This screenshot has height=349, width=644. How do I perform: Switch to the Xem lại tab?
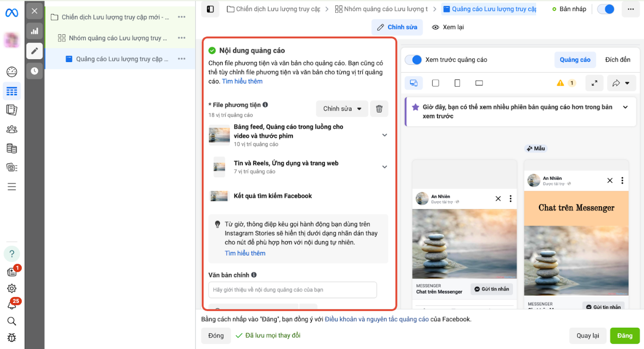[447, 27]
